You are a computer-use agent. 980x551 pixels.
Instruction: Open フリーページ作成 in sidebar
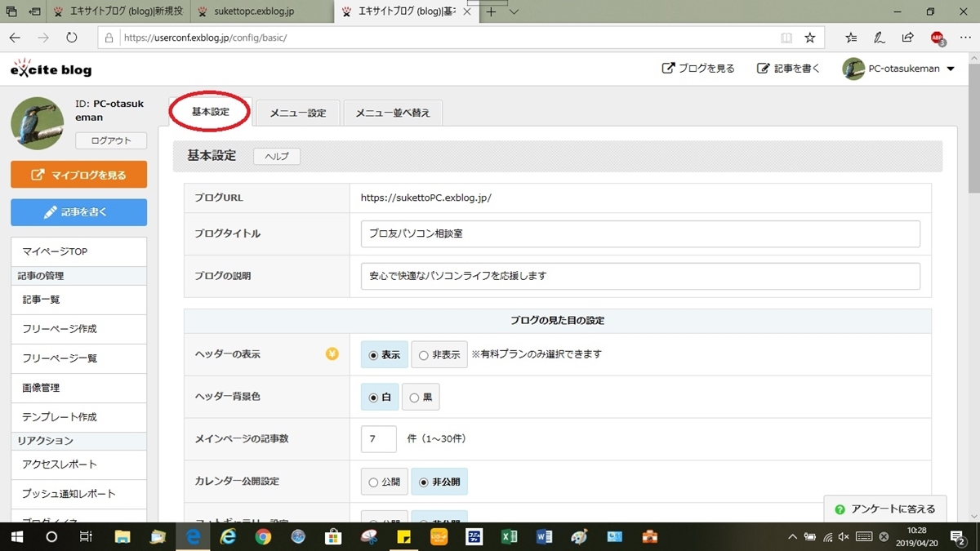pos(79,329)
